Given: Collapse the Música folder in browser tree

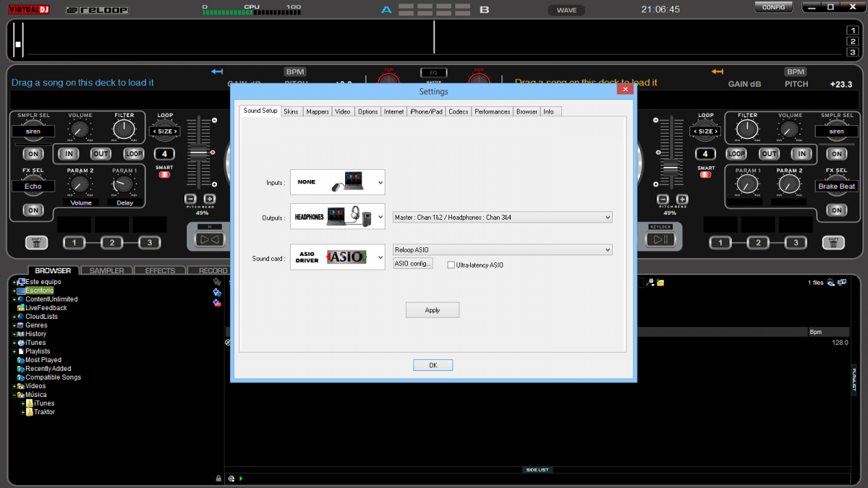Looking at the screenshot, I should tap(14, 395).
